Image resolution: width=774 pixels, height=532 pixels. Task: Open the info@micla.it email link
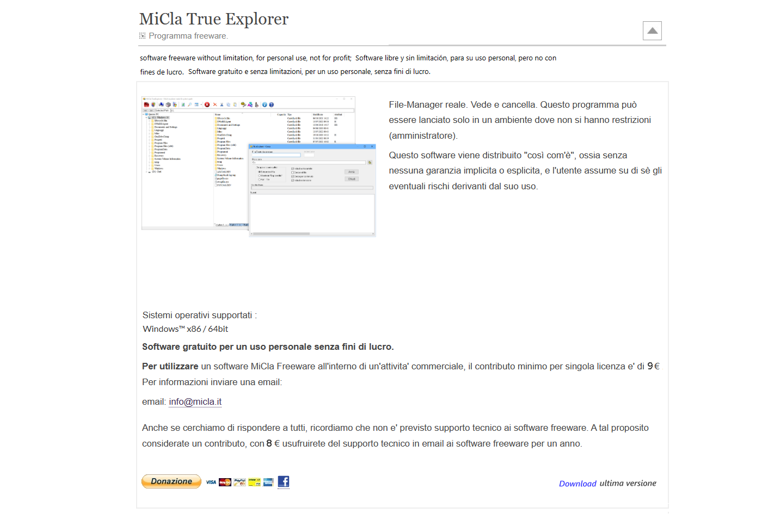195,402
